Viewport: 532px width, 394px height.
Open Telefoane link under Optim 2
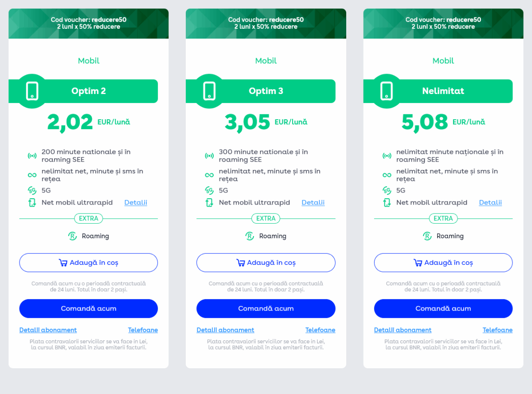click(143, 330)
